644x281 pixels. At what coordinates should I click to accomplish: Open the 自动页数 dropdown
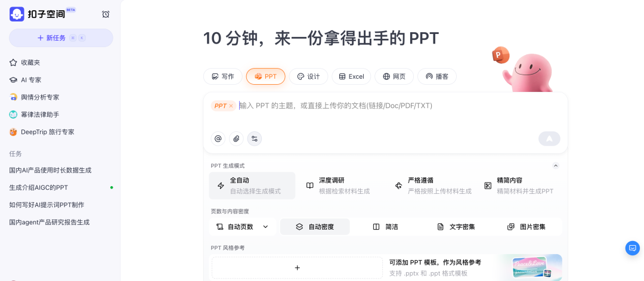click(243, 227)
